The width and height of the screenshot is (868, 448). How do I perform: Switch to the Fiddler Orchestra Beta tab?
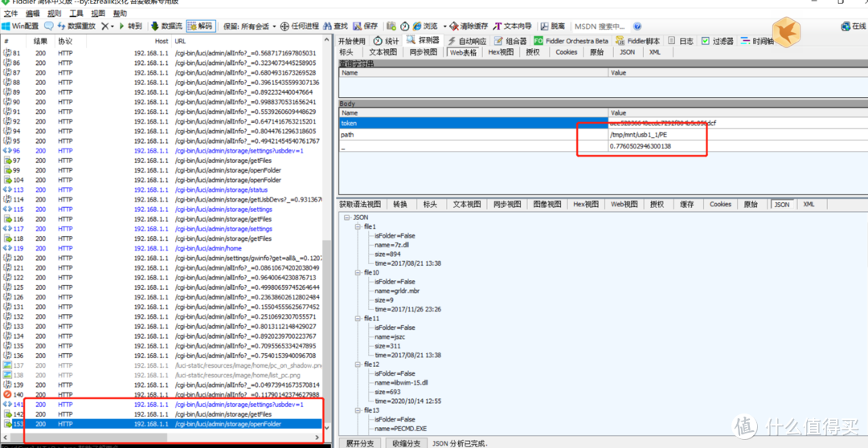click(571, 40)
